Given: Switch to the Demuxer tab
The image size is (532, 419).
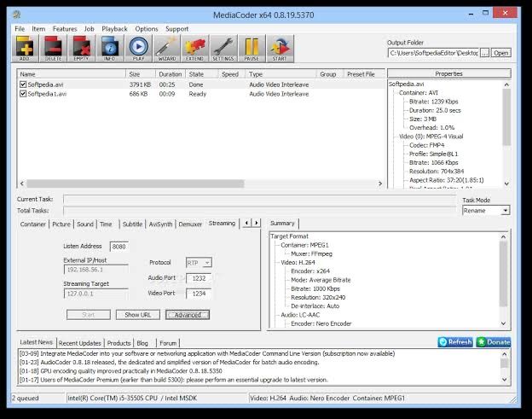Looking at the screenshot, I should click(190, 224).
